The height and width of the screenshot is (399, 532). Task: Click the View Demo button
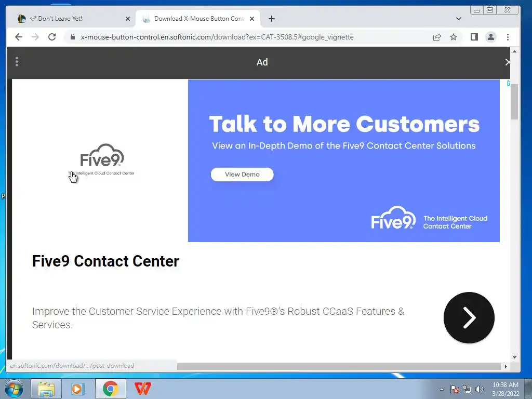(x=242, y=175)
